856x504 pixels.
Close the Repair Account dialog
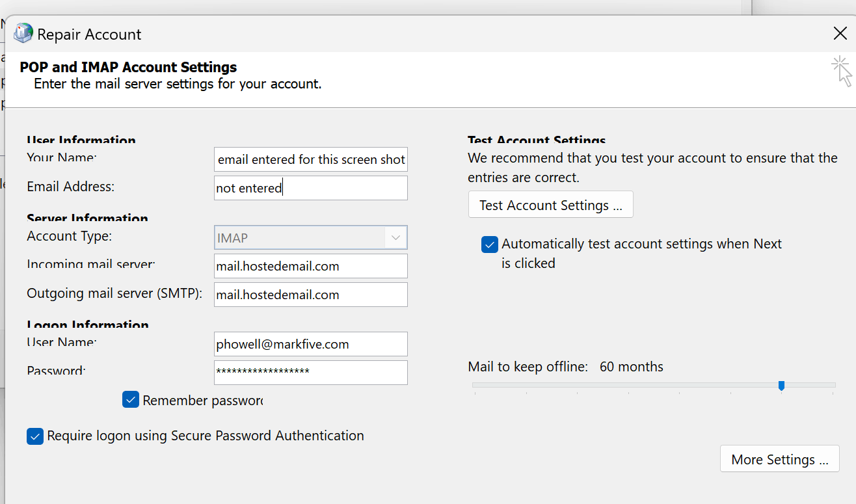click(x=840, y=34)
